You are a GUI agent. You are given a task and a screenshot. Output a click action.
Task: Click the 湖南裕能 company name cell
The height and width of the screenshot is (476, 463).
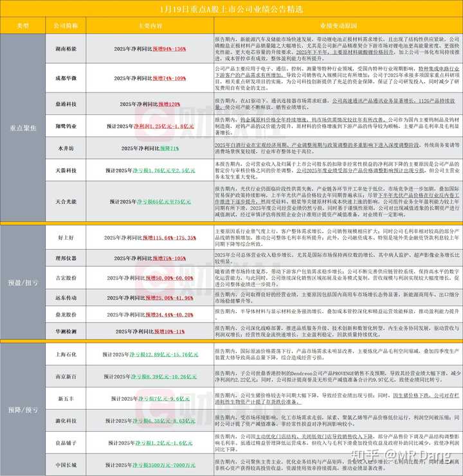pyautogui.click(x=68, y=49)
